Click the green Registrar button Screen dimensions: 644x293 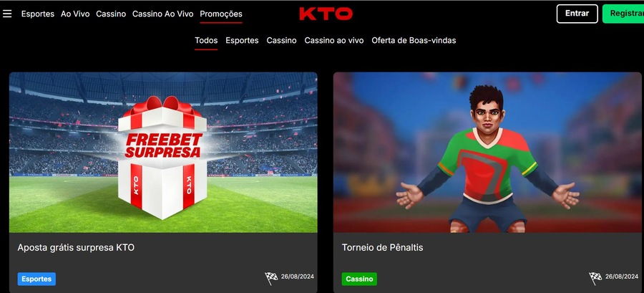(623, 14)
